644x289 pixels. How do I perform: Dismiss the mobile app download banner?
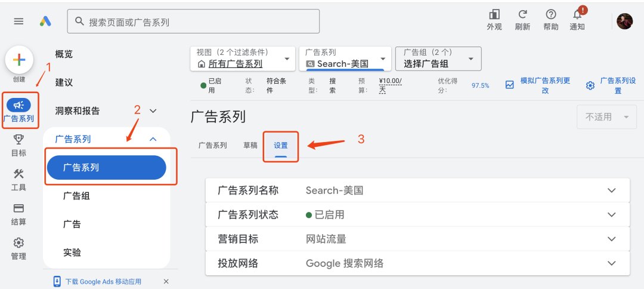click(166, 282)
